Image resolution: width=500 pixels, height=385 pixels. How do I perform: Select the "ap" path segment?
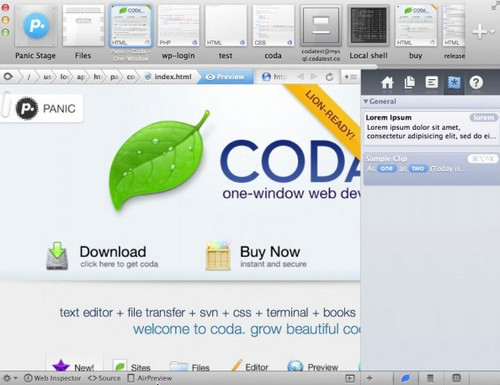click(81, 77)
